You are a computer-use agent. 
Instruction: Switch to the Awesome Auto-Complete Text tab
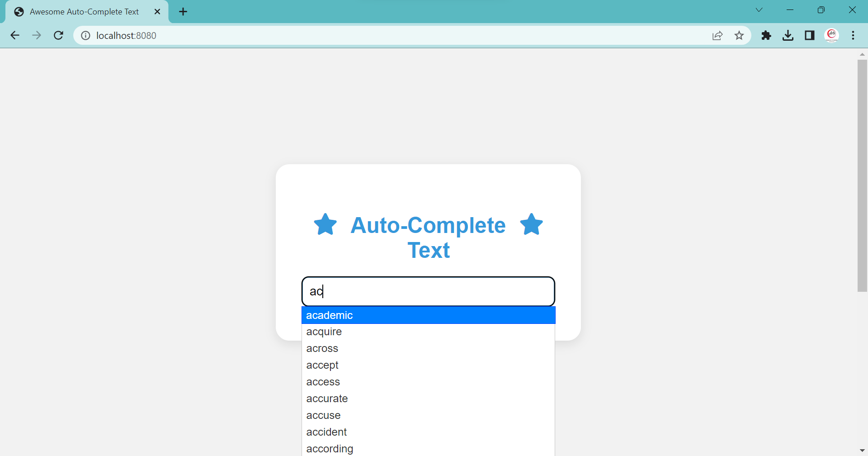(84, 11)
